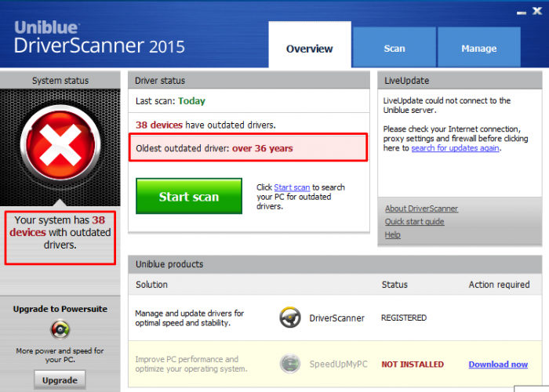Click the Driver status panel header
The image size is (549, 392).
click(x=249, y=81)
